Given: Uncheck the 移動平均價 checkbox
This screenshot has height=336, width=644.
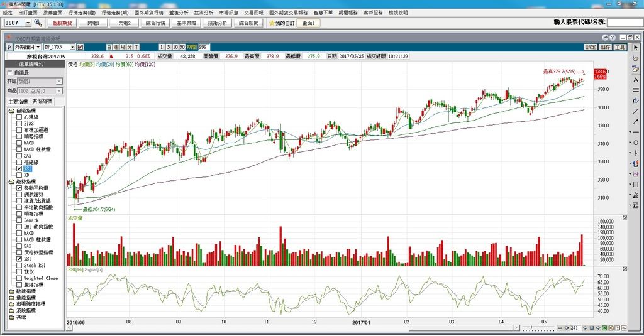Looking at the screenshot, I should [x=19, y=188].
